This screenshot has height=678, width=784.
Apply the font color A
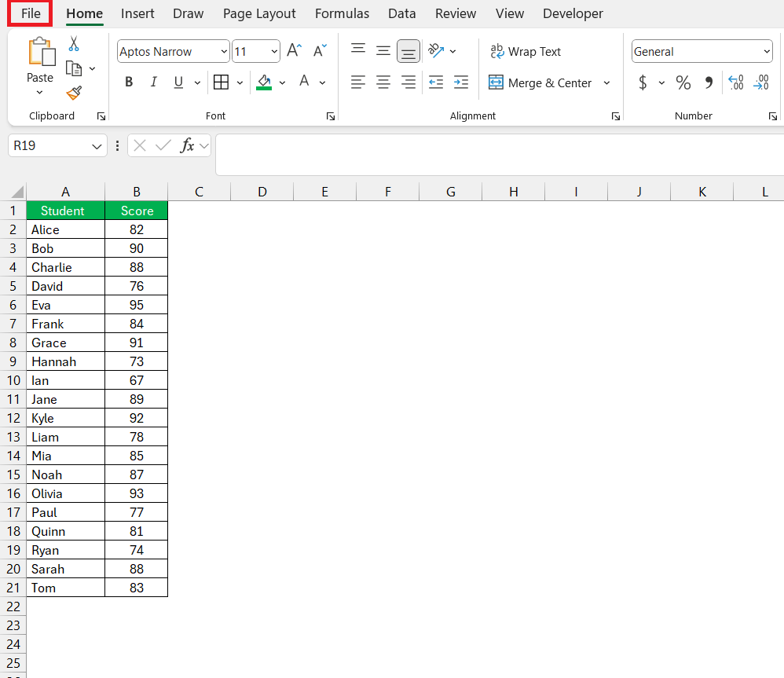click(304, 82)
